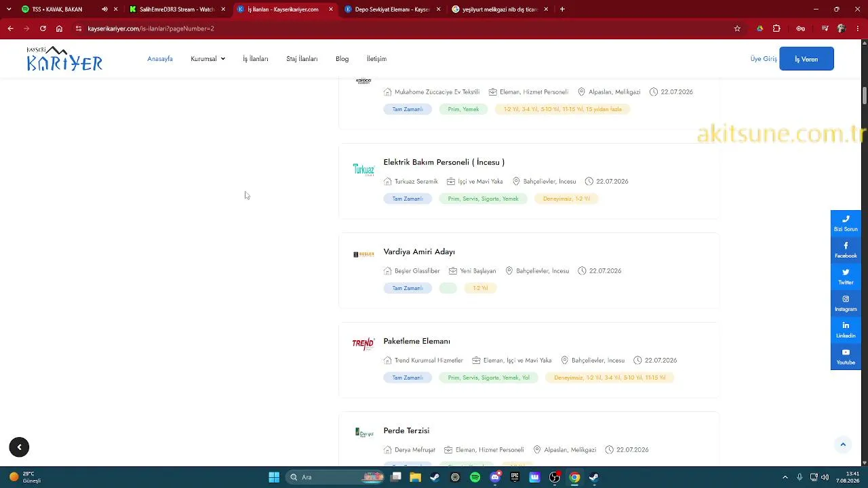Mute the TSS KAVAK BAKAN tab audio
868x488 pixels.
point(104,9)
